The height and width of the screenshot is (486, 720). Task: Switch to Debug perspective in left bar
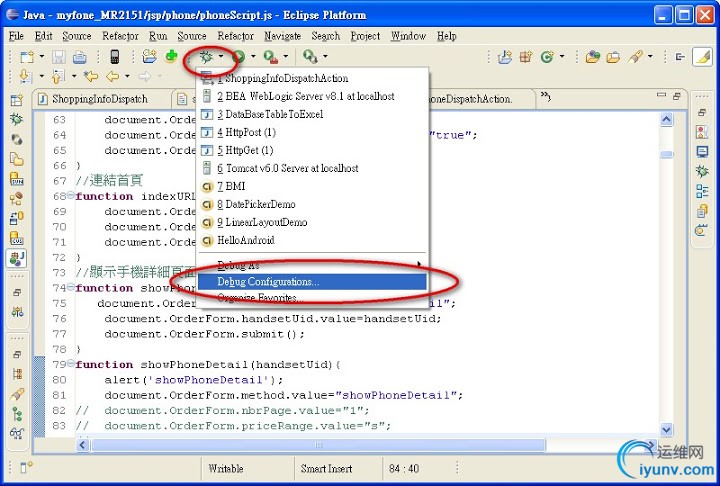click(17, 119)
